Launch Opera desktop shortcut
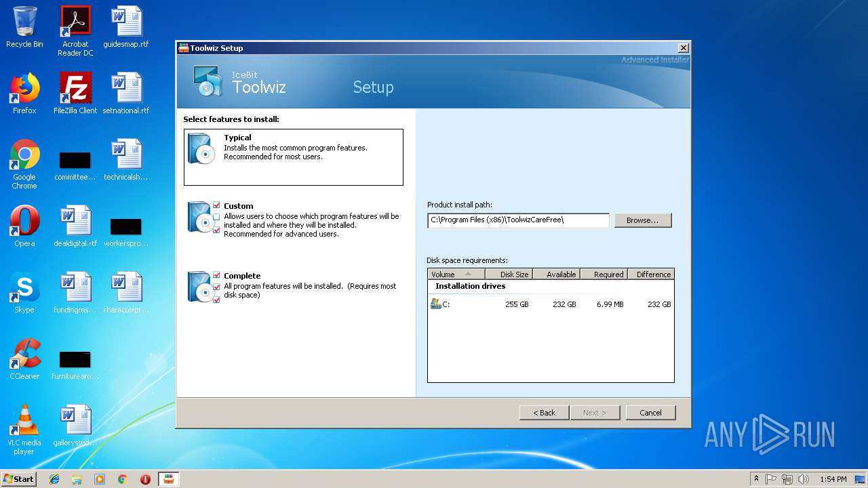Screen dimensions: 868x488 pyautogui.click(x=24, y=226)
